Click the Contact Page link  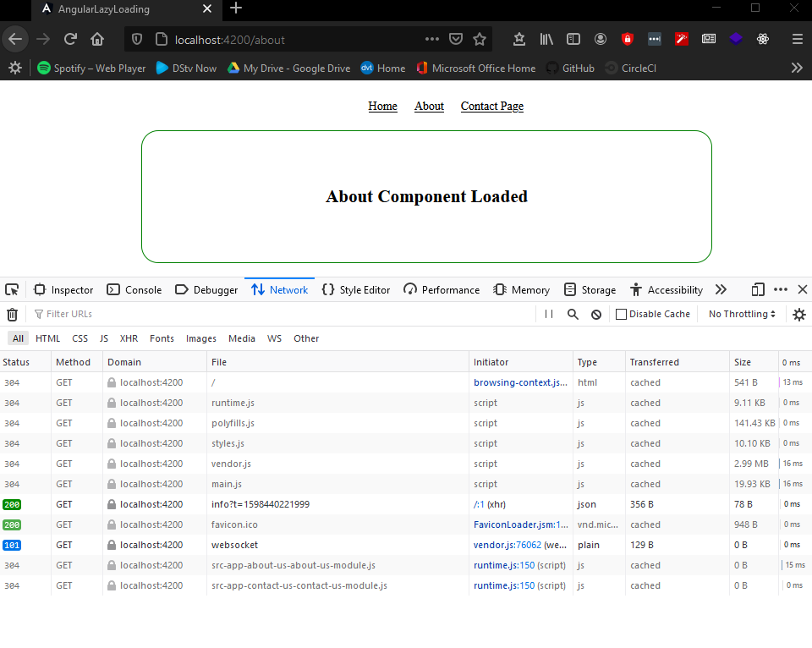[x=491, y=106]
